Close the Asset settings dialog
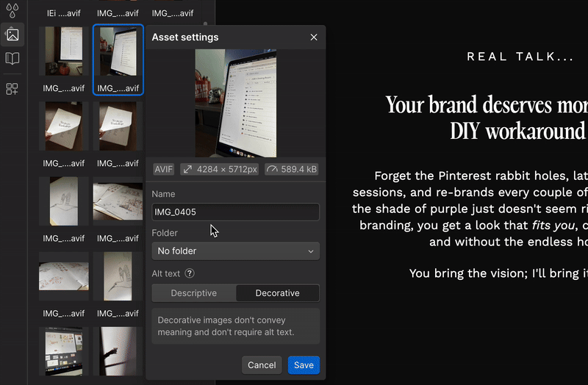 (x=314, y=37)
